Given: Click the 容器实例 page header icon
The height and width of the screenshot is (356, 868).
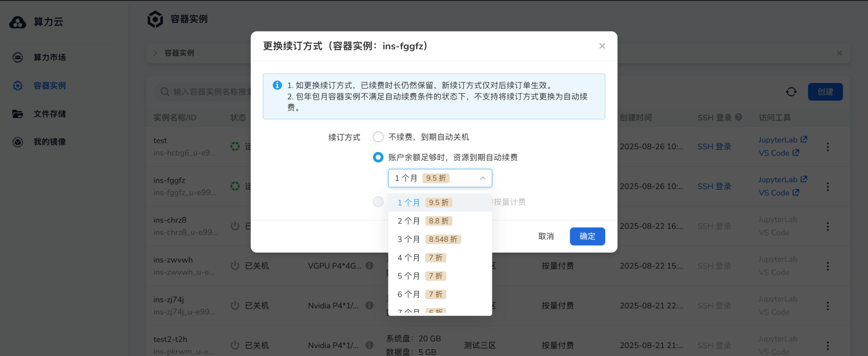Looking at the screenshot, I should (155, 19).
